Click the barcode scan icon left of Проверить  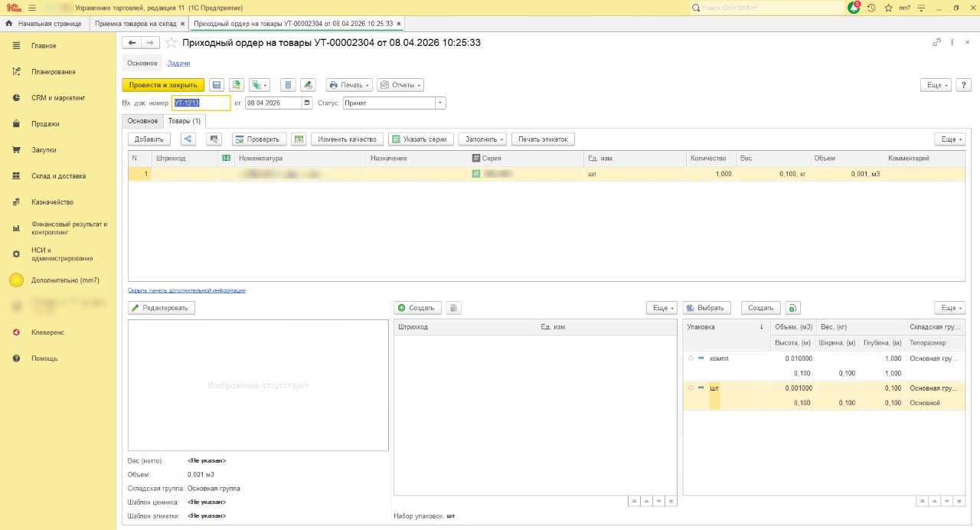pos(214,139)
